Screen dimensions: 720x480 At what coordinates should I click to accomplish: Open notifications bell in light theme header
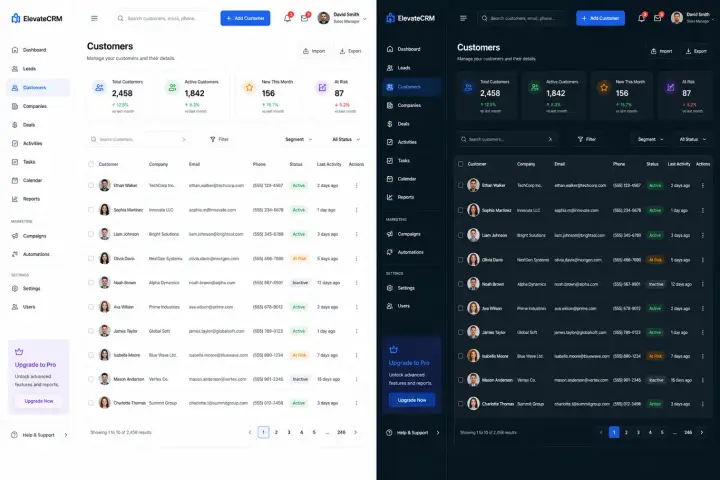click(287, 18)
